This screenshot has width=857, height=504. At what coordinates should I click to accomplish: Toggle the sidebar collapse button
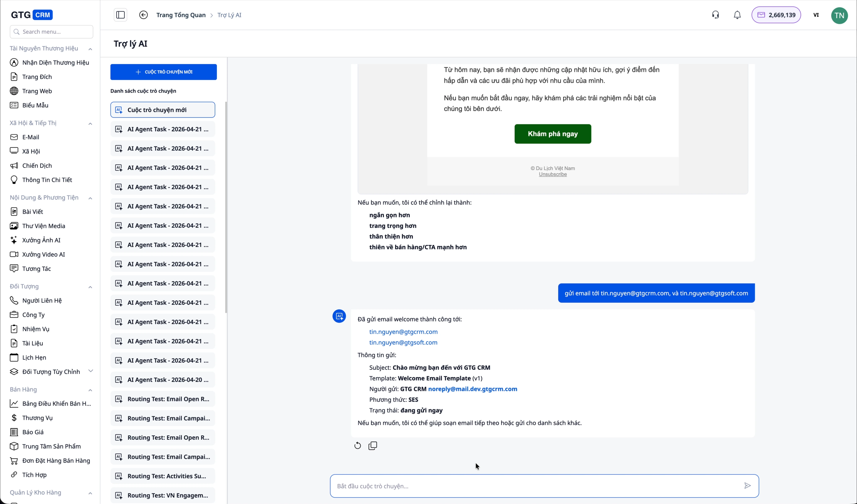(x=120, y=15)
